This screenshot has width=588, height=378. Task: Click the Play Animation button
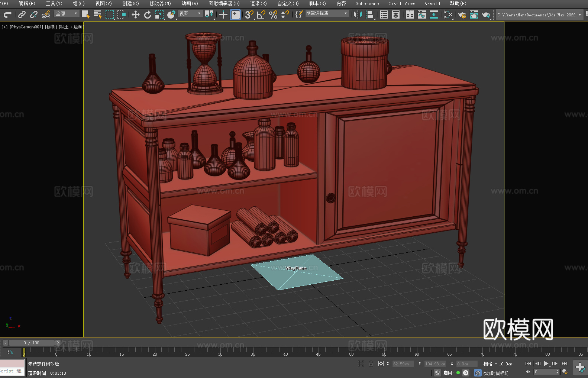546,364
